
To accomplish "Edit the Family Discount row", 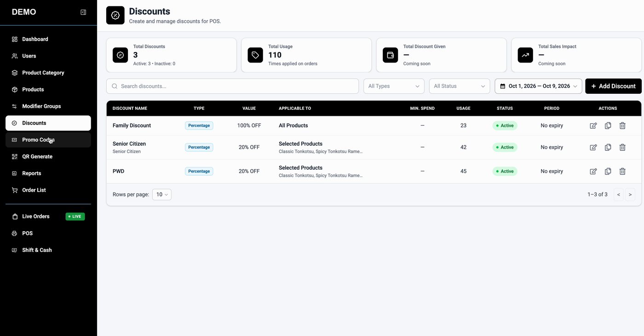I will click(593, 125).
